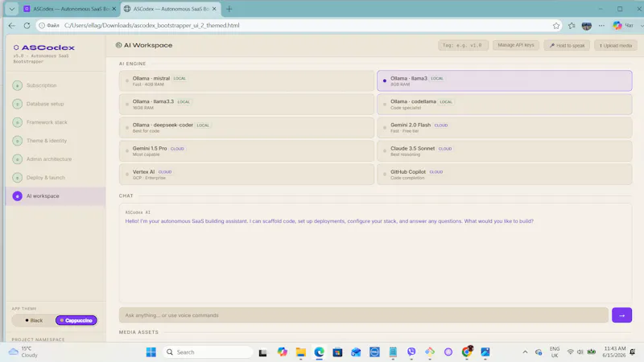Click the AI Workspace header icon
The width and height of the screenshot is (644, 362).
click(x=118, y=45)
